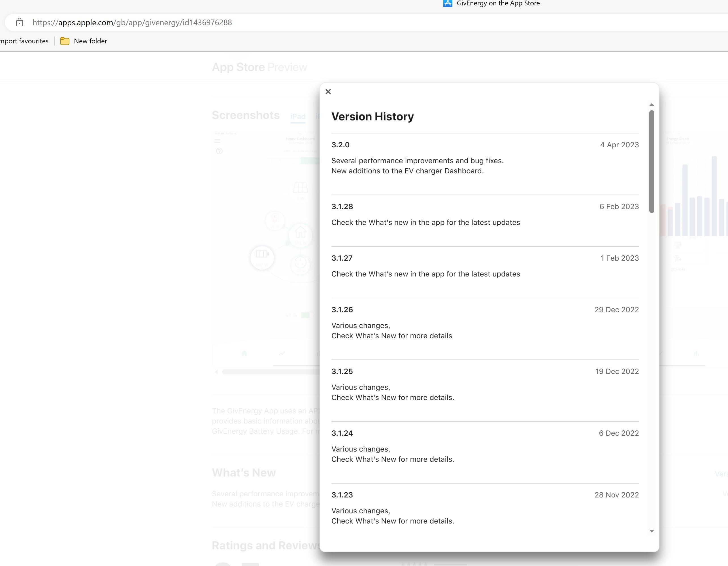The image size is (728, 566).
Task: Click the App Store tab favicon
Action: point(448,3)
